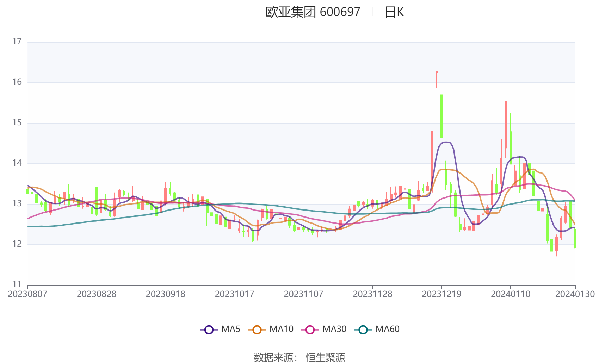
Task: Click the y-axis value 12
Action: pyautogui.click(x=17, y=244)
